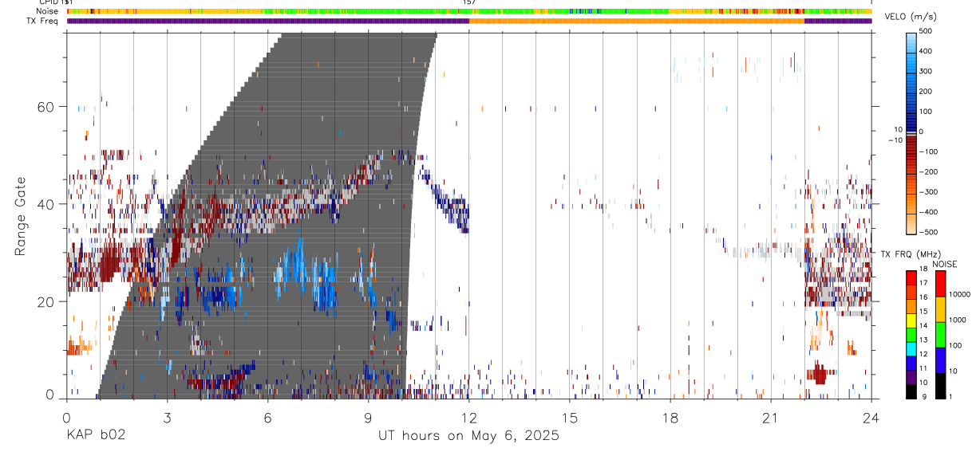The width and height of the screenshot is (980, 452).
Task: Click the 'Range Gate' axis title
Action: [22, 216]
